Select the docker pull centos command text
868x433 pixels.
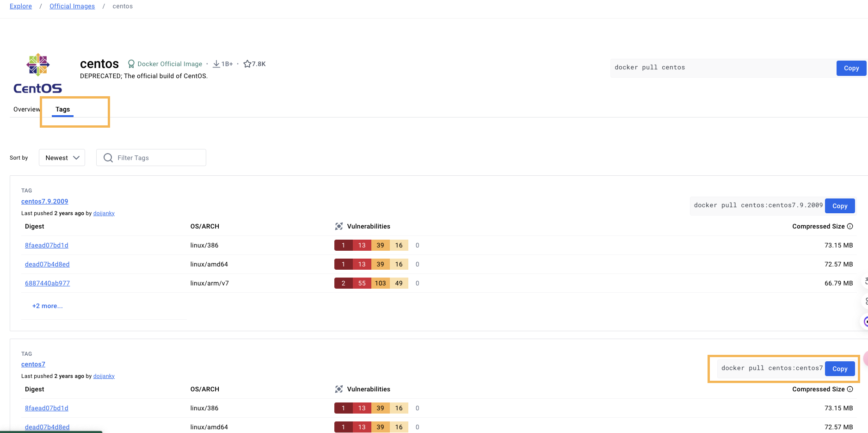click(x=650, y=67)
